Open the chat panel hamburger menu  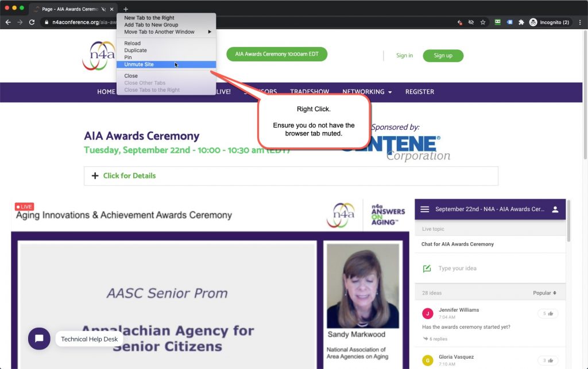425,209
